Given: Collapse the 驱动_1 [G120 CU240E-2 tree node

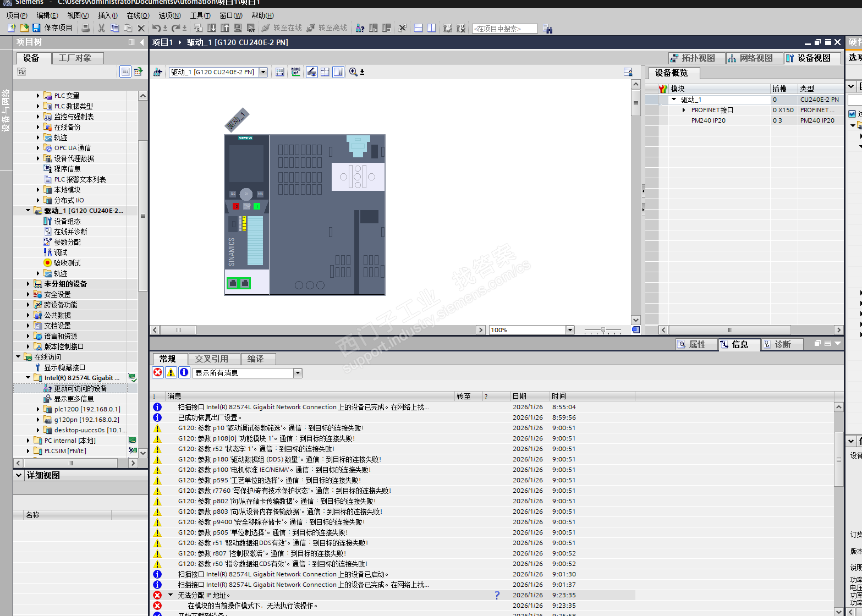Looking at the screenshot, I should [x=28, y=211].
